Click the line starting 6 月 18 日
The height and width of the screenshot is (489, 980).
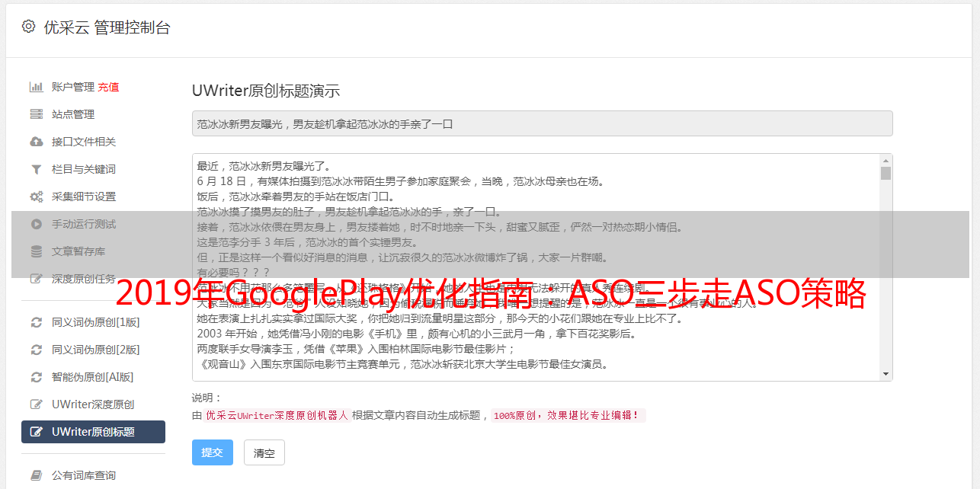(400, 181)
